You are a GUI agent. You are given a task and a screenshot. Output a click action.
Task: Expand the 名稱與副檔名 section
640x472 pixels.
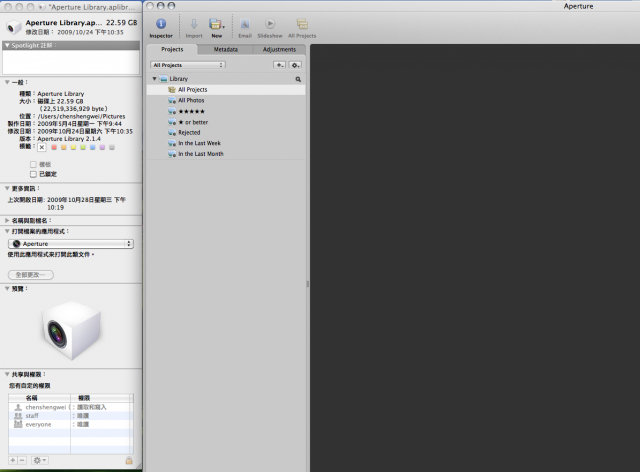[8, 220]
